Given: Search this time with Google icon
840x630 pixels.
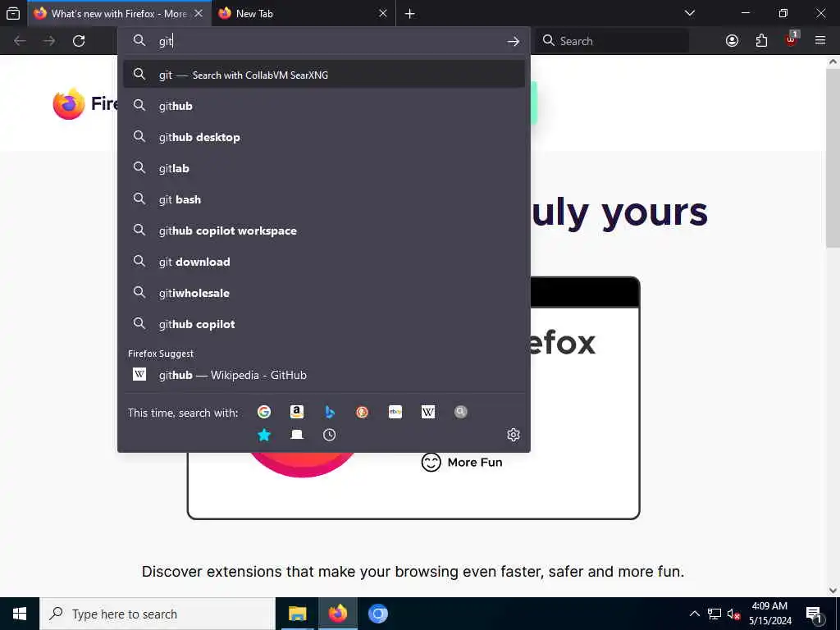Looking at the screenshot, I should tap(264, 412).
